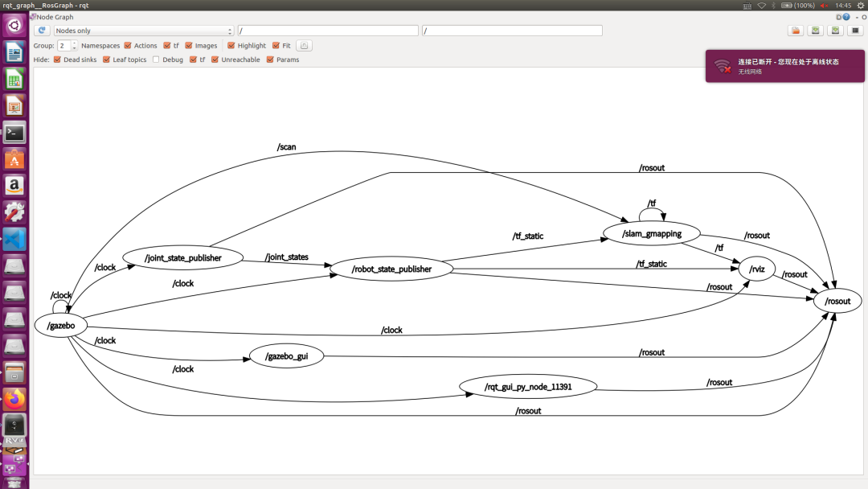Open the help question mark icon
The image size is (868, 489).
845,17
